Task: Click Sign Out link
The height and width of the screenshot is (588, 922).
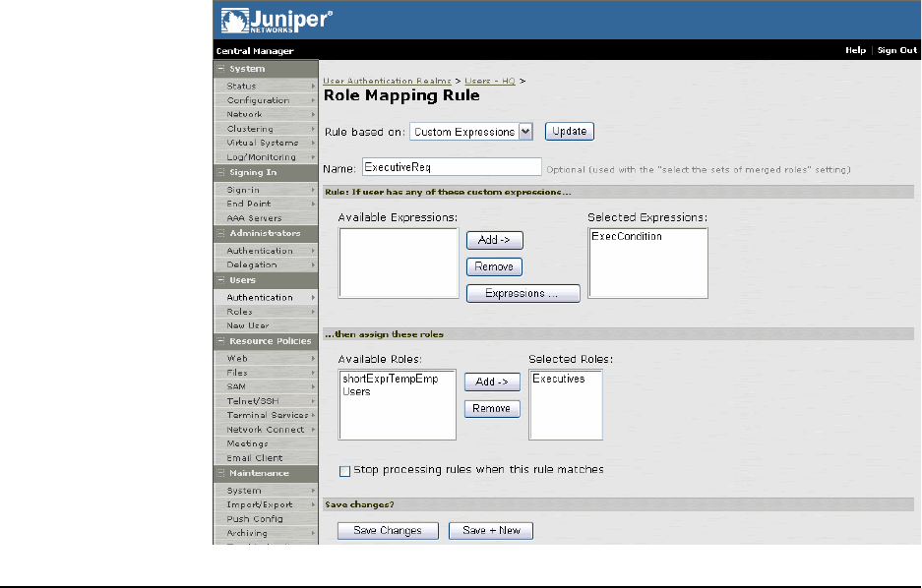Action: [896, 50]
